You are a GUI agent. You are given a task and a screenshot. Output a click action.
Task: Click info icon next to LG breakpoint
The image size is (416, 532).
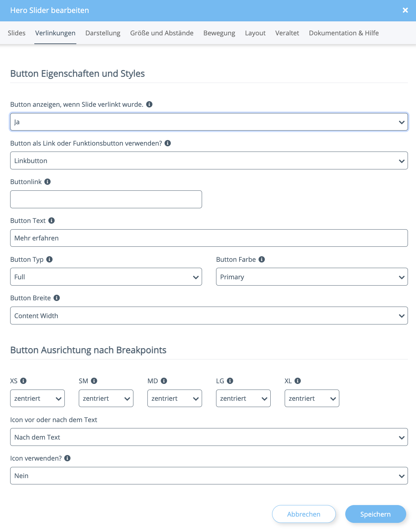(230, 381)
